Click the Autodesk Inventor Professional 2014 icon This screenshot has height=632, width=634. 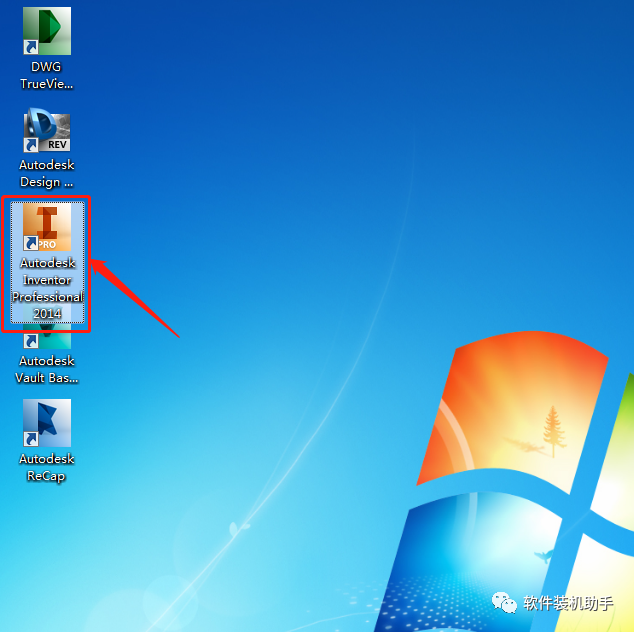[47, 227]
